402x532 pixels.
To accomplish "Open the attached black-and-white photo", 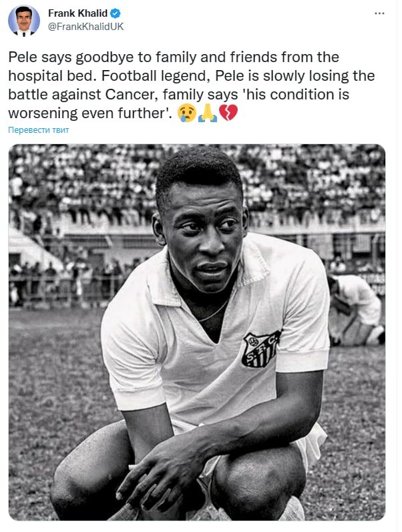I will 197,332.
